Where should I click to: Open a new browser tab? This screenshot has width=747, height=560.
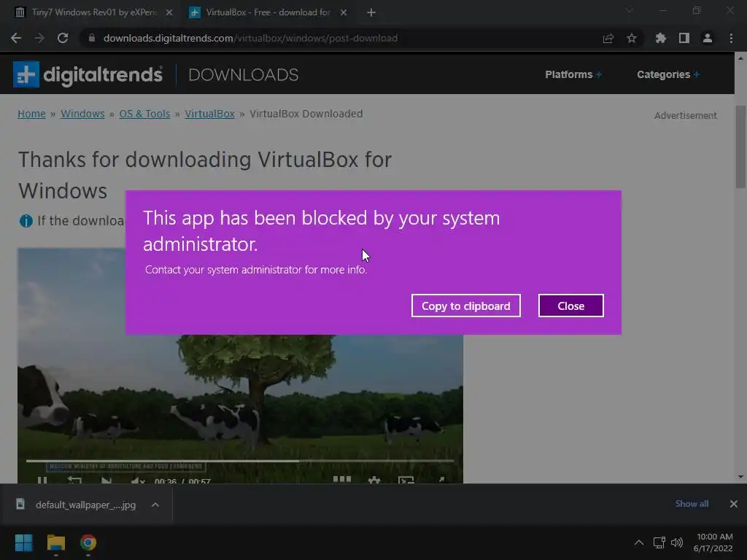point(371,13)
